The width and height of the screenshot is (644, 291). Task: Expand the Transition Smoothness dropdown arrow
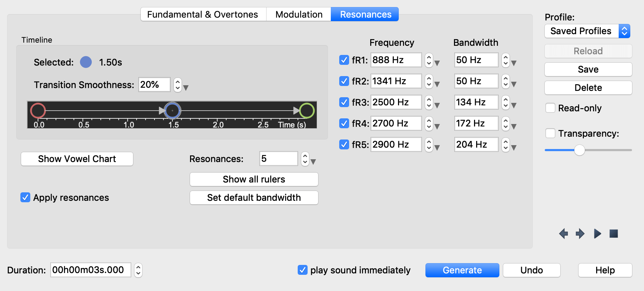(186, 88)
